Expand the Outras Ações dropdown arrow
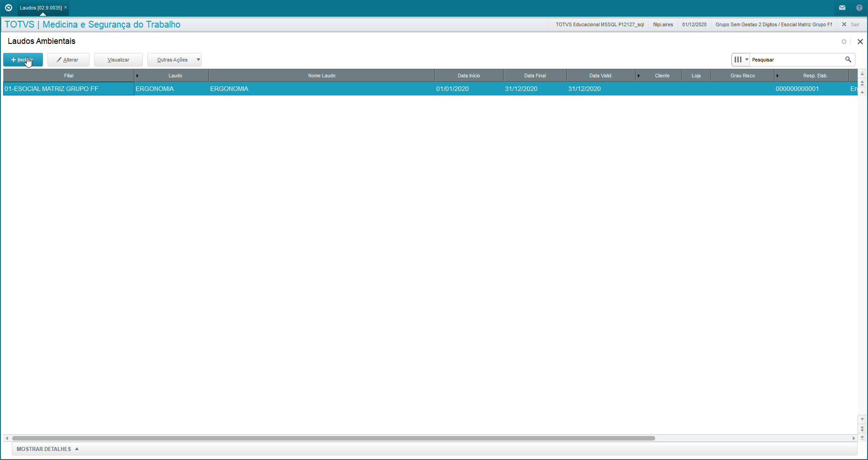The image size is (868, 460). [198, 60]
